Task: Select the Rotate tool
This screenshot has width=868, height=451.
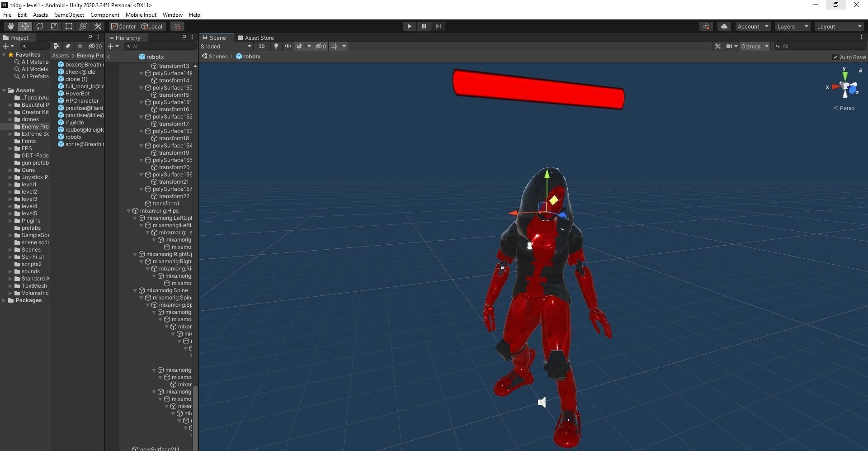Action: tap(40, 26)
